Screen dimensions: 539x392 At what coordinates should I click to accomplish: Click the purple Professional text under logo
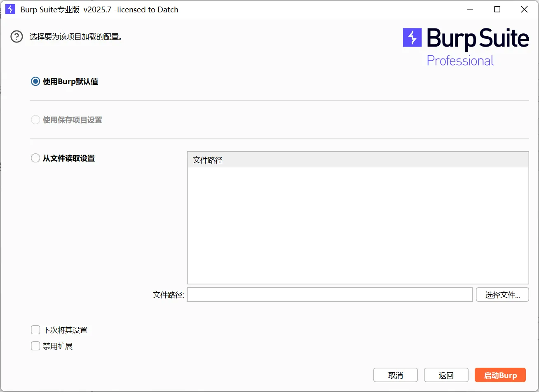point(460,61)
